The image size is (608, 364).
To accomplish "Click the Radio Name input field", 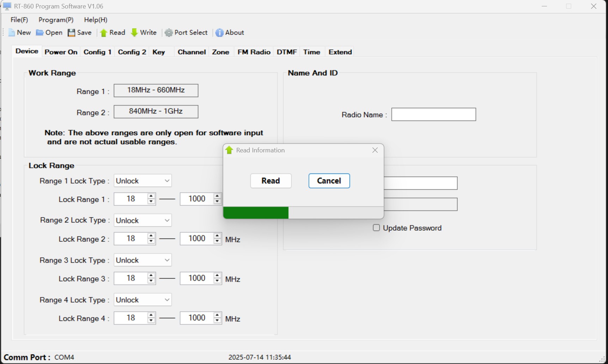I will 434,115.
